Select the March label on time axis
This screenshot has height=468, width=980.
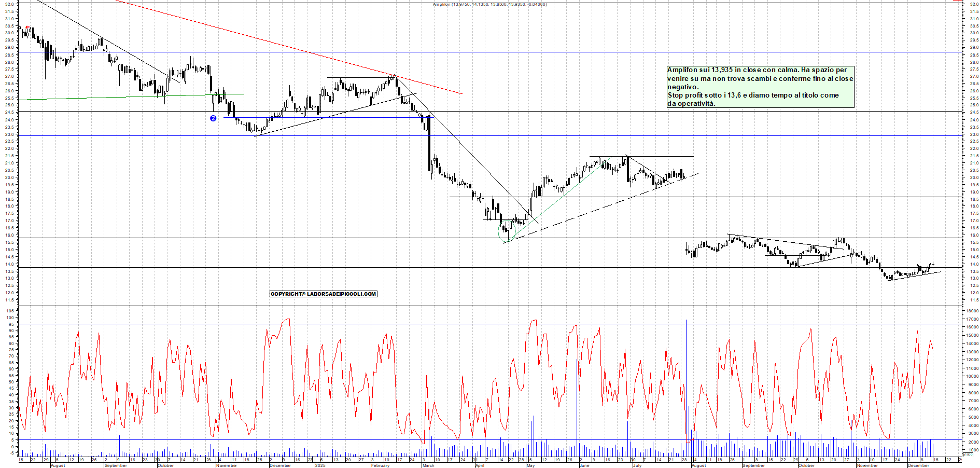428,465
